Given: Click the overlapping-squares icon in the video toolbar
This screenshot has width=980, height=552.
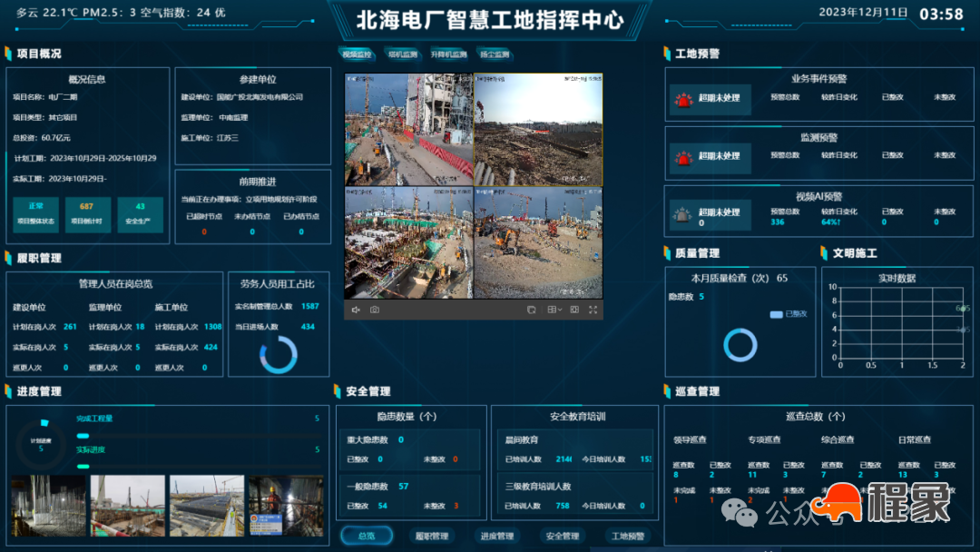Looking at the screenshot, I should point(531,310).
